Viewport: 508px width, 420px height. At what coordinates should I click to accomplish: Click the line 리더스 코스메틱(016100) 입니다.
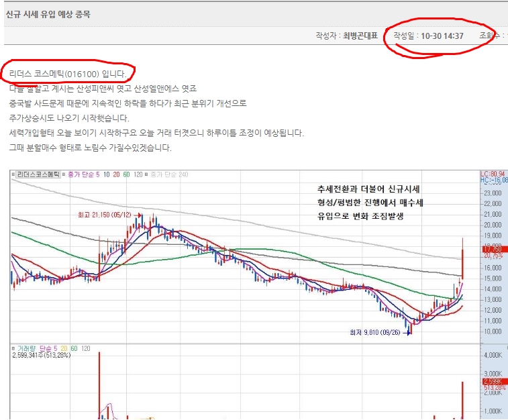tap(68, 74)
